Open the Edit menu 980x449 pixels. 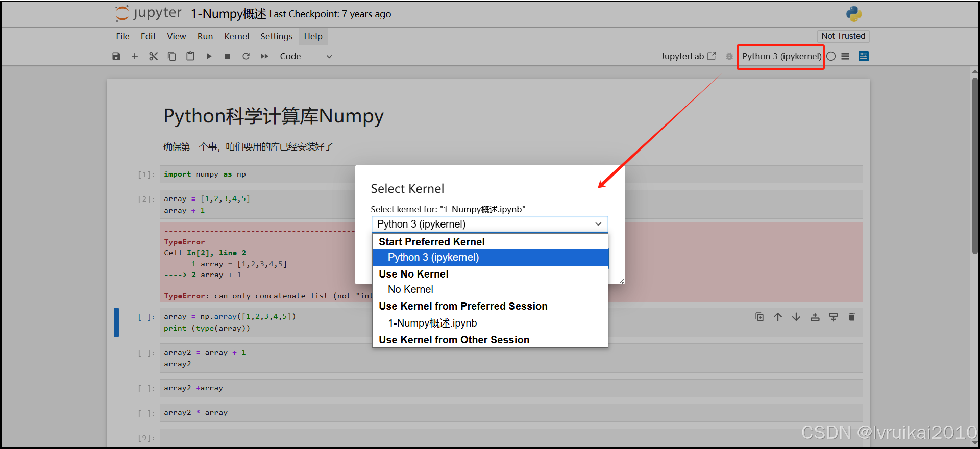coord(149,36)
